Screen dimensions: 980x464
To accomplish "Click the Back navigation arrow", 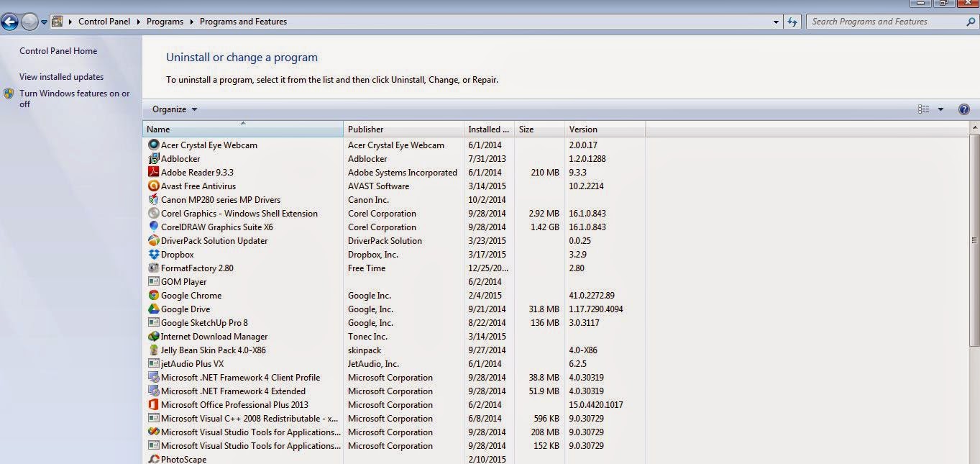I will coord(10,22).
